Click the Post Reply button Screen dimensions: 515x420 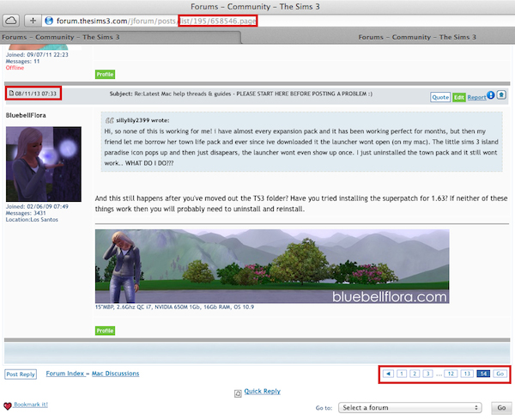21,374
